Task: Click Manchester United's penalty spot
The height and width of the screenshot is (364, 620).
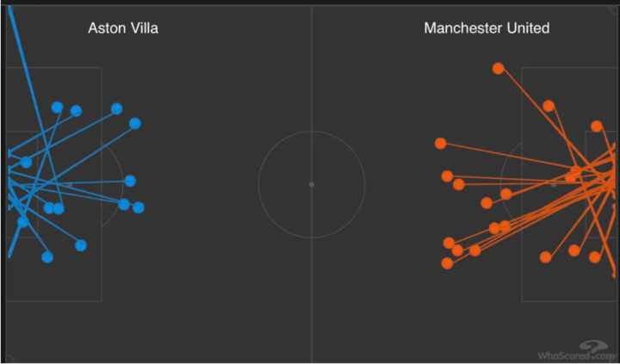Action: (x=554, y=184)
